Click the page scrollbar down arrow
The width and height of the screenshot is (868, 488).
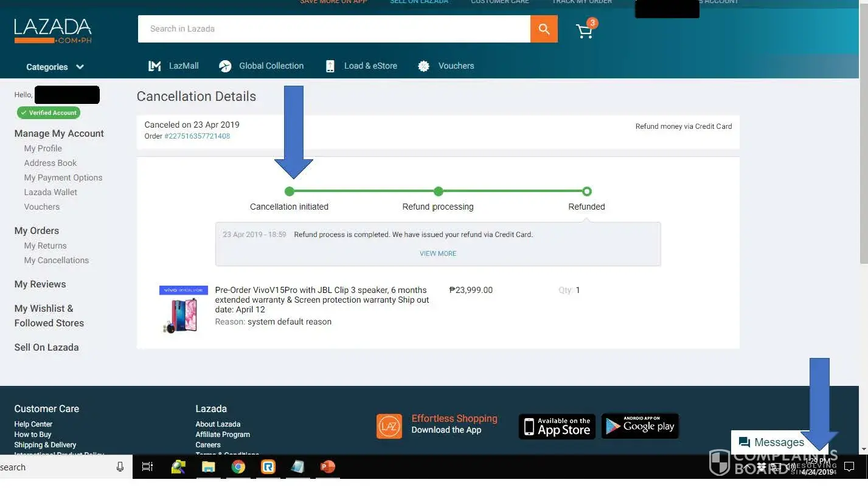click(863, 449)
